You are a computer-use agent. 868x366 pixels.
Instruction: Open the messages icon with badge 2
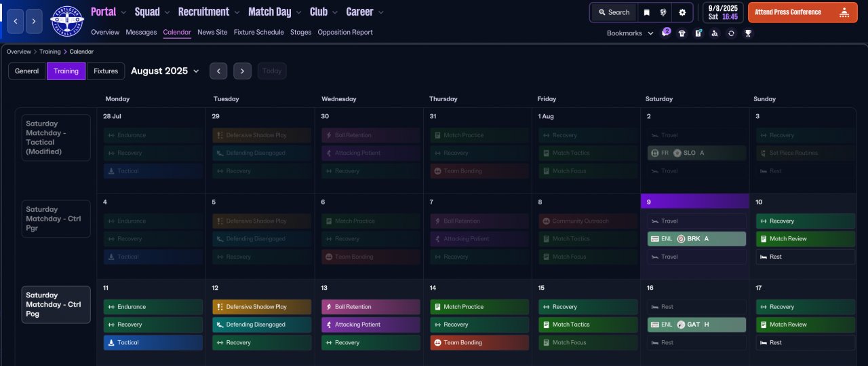click(x=665, y=33)
